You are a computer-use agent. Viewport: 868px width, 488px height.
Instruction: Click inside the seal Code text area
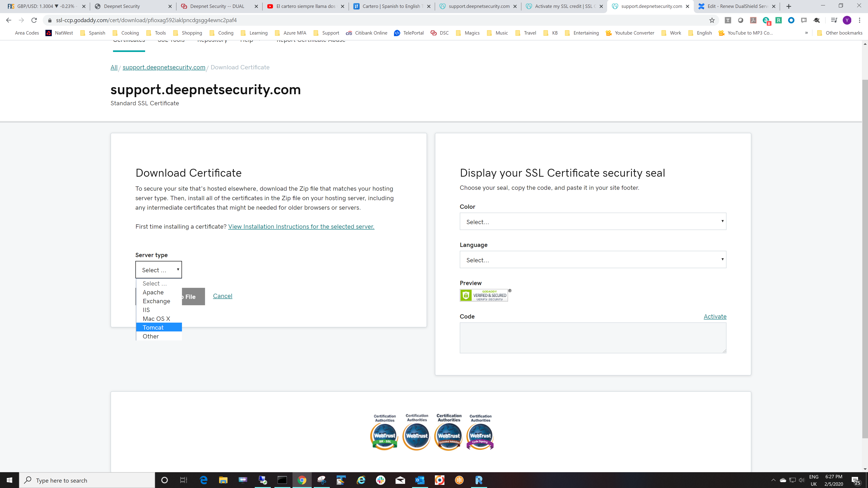593,338
